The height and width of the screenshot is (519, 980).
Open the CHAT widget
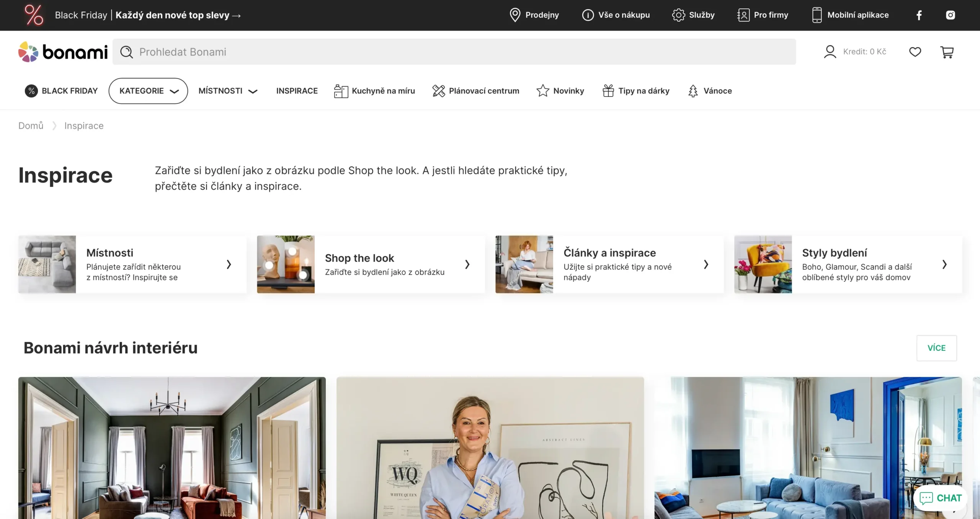(x=941, y=498)
